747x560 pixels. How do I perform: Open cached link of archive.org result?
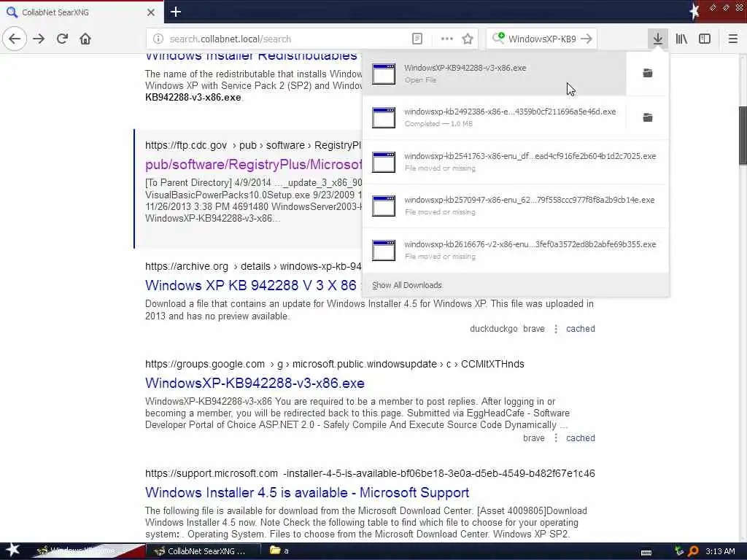coord(580,329)
